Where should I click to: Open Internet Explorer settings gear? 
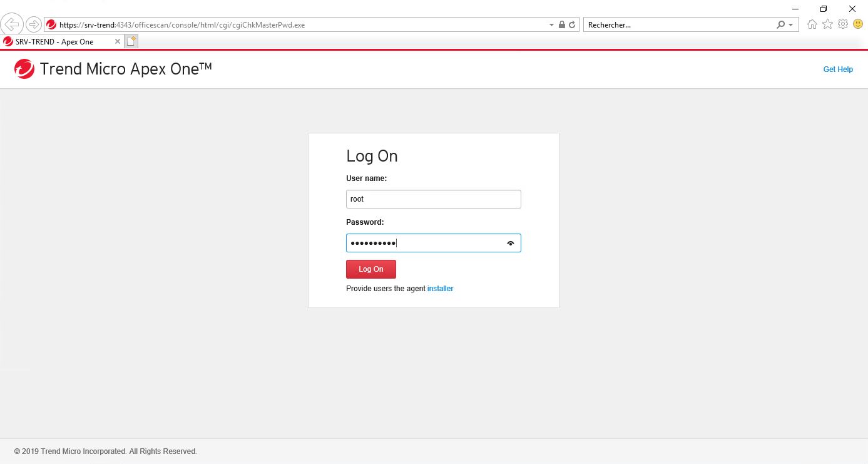coord(842,24)
